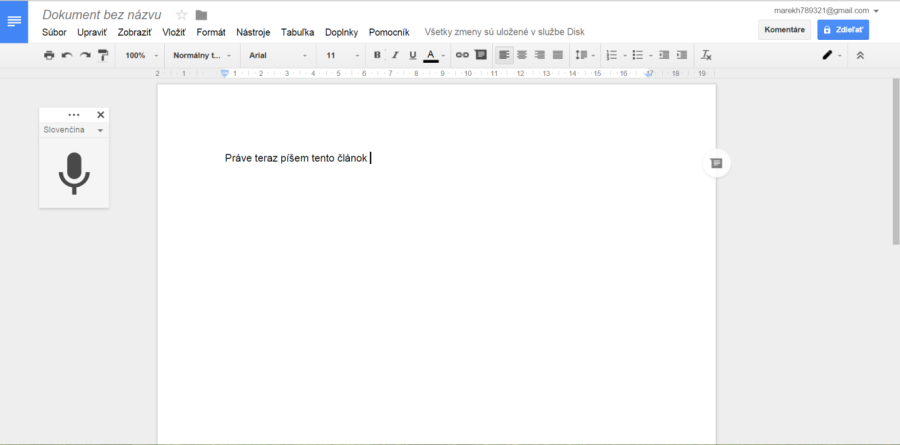Click the clear formatting icon
The width and height of the screenshot is (900, 445).
706,55
